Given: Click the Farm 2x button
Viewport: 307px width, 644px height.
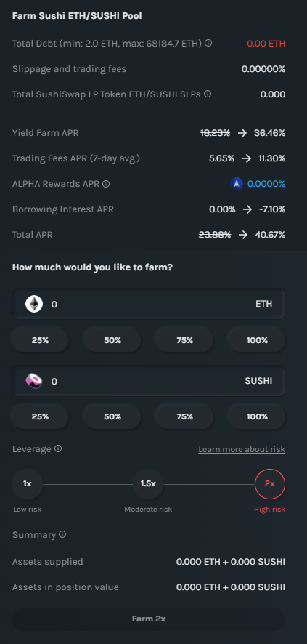Looking at the screenshot, I should [x=148, y=619].
